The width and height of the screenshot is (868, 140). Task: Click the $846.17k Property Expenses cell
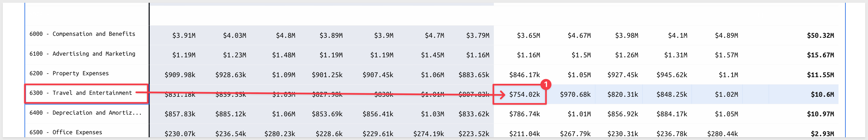coord(524,75)
